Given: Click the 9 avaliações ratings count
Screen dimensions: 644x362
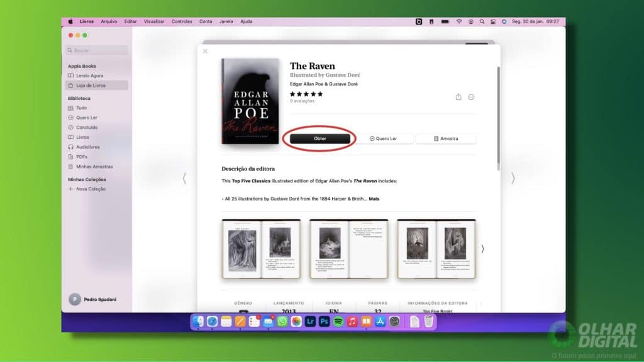Looking at the screenshot, I should pyautogui.click(x=302, y=101).
